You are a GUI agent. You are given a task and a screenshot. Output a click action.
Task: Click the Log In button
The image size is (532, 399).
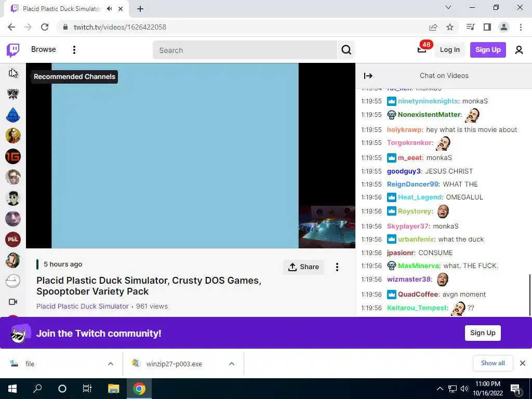449,50
